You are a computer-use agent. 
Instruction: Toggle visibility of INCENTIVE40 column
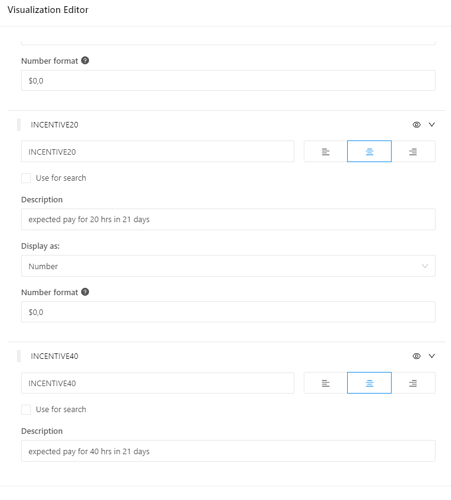coord(416,356)
